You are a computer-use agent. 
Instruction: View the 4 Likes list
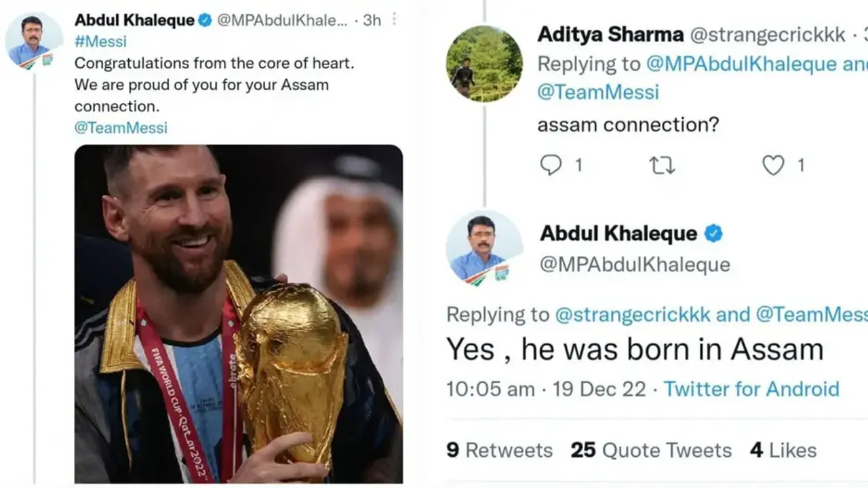(x=783, y=450)
